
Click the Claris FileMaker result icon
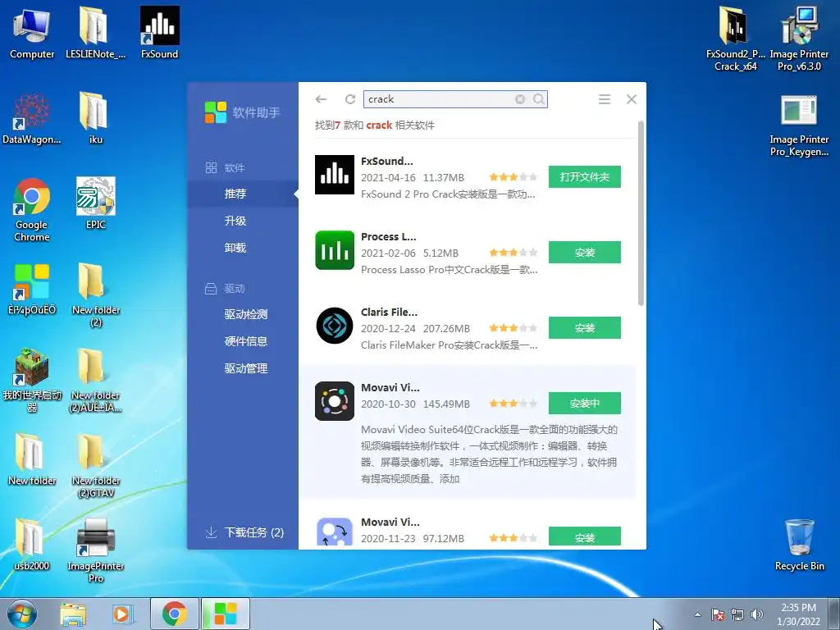(335, 326)
